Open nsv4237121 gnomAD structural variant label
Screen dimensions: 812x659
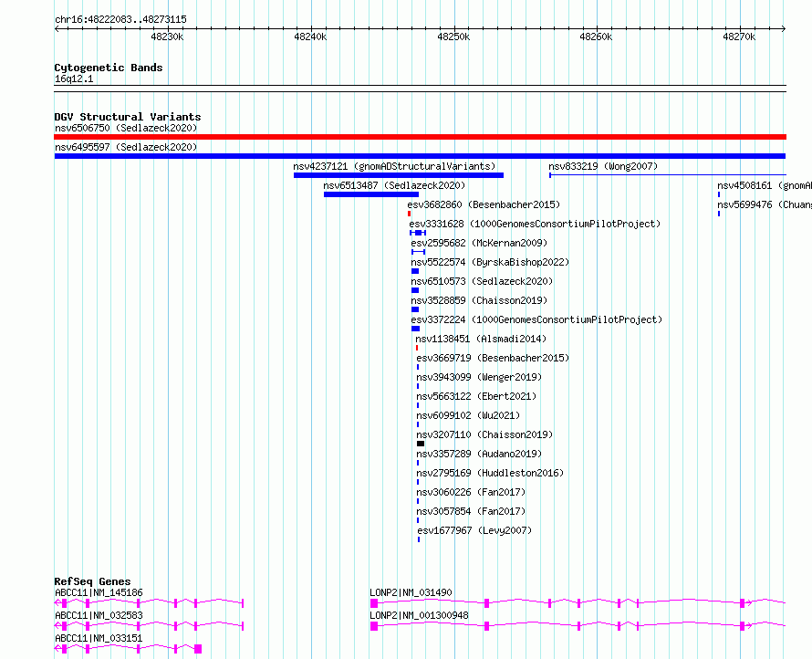click(x=395, y=166)
